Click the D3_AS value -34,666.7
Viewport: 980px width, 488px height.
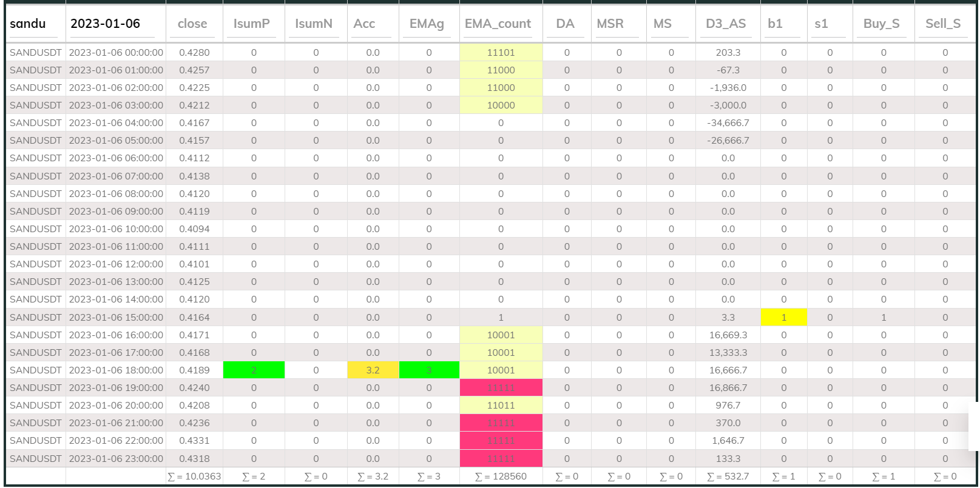click(728, 123)
